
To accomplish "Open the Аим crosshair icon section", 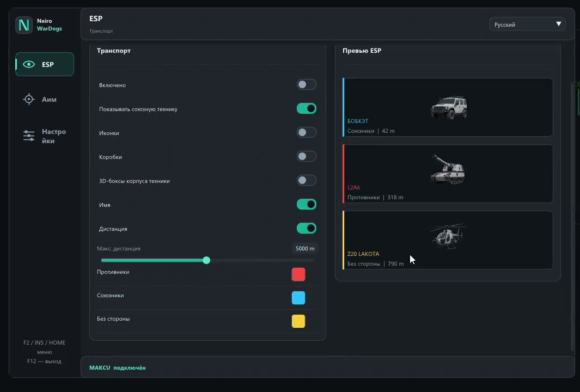I will (x=29, y=99).
